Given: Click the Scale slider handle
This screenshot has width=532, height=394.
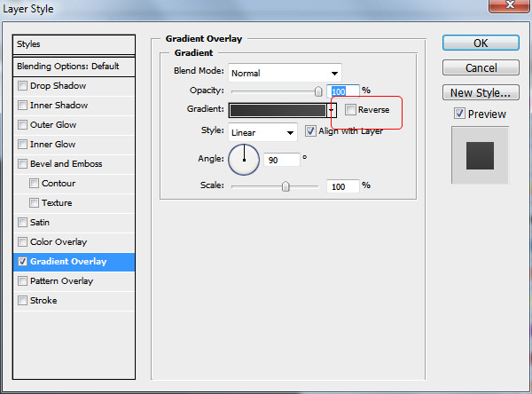Looking at the screenshot, I should point(286,186).
